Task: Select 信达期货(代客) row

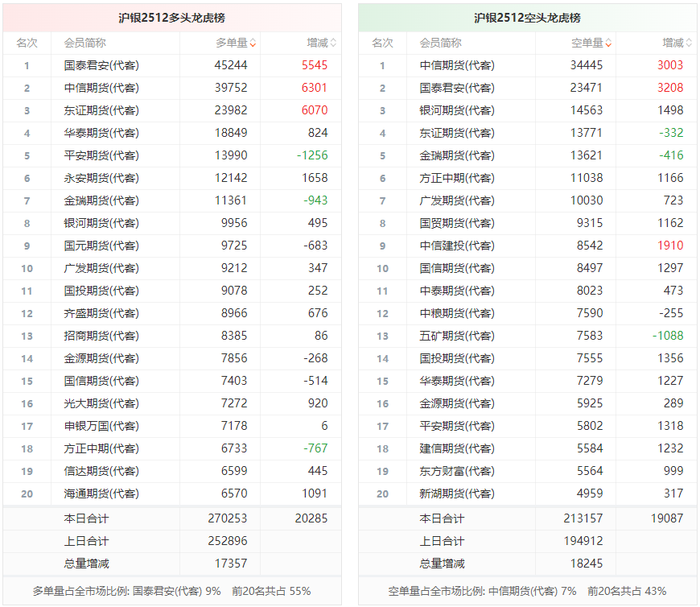Action: tap(172, 471)
